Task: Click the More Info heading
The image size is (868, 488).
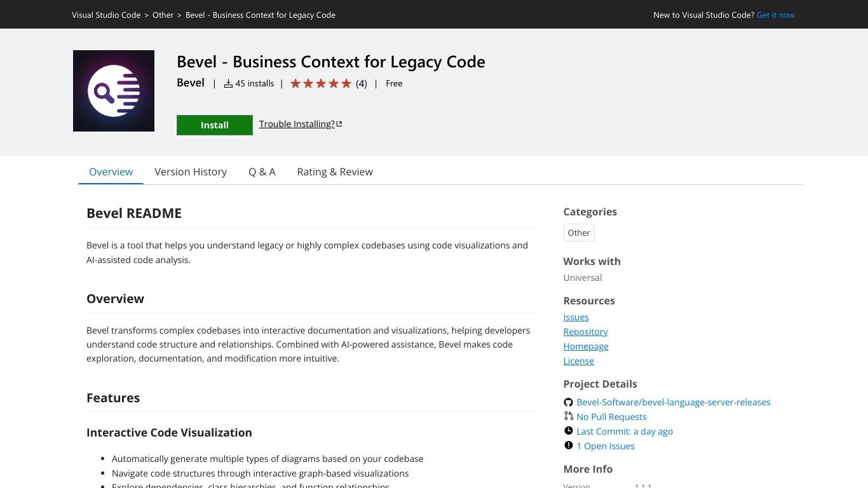Action: pyautogui.click(x=588, y=469)
